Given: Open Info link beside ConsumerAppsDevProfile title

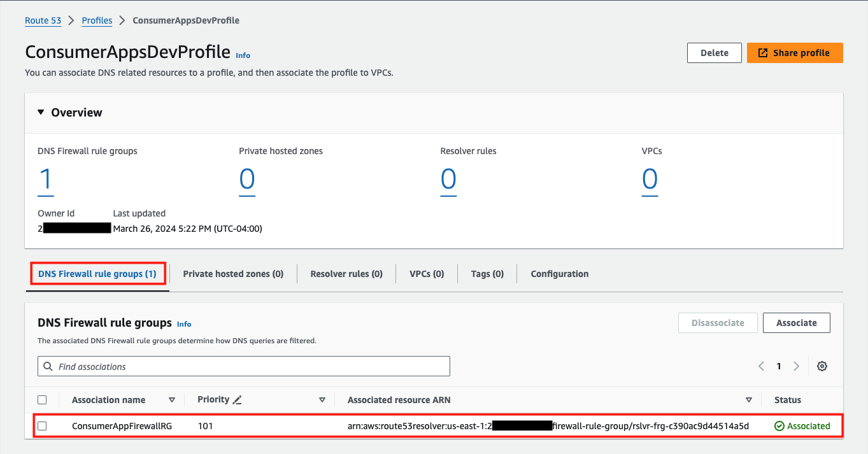Looking at the screenshot, I should coord(243,55).
